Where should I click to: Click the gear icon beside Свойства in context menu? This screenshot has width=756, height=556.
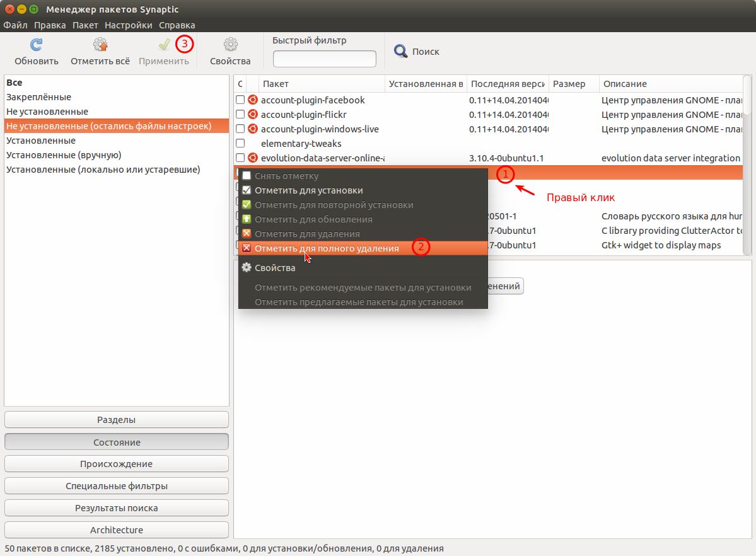click(x=247, y=267)
